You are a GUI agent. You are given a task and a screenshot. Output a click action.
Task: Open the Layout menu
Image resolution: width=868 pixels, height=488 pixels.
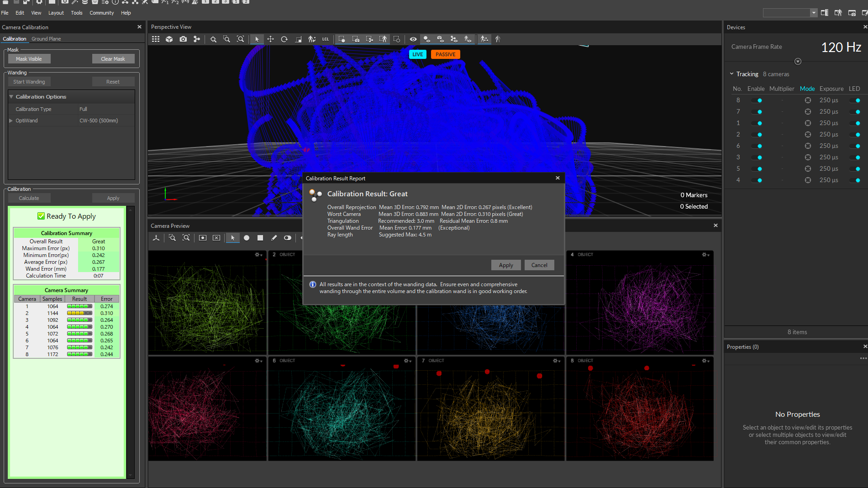tap(56, 13)
